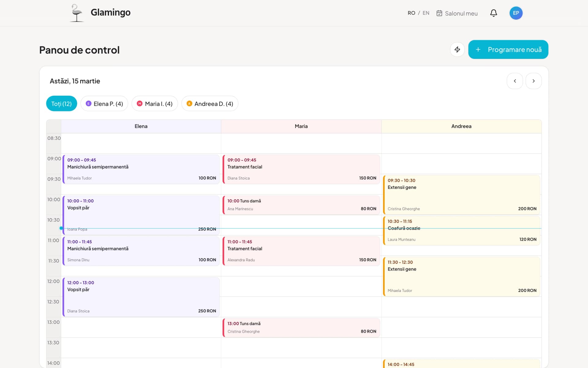Click the plus icon in Programare nouă
Viewport: 588px width, 368px height.
click(x=478, y=49)
